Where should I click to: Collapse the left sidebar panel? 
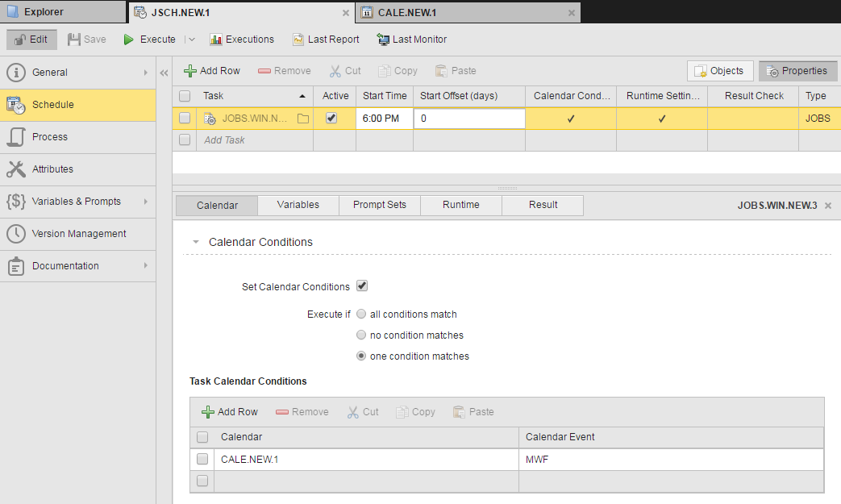pyautogui.click(x=164, y=73)
